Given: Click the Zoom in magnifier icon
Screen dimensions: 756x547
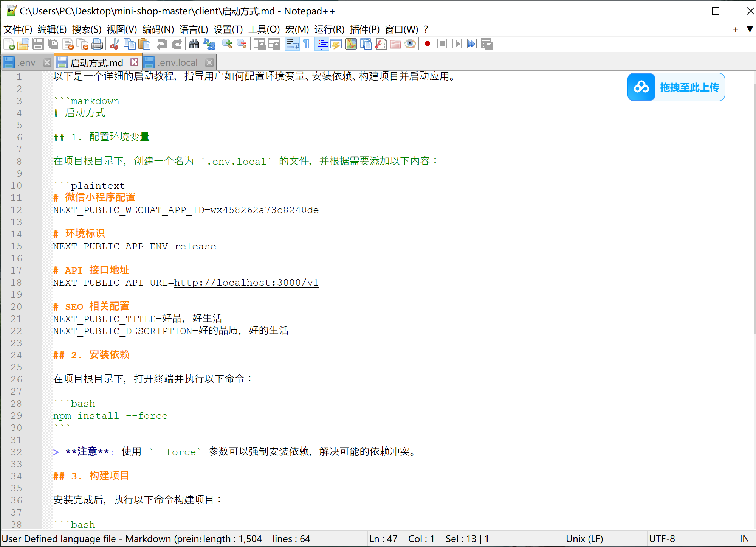Looking at the screenshot, I should (x=227, y=44).
